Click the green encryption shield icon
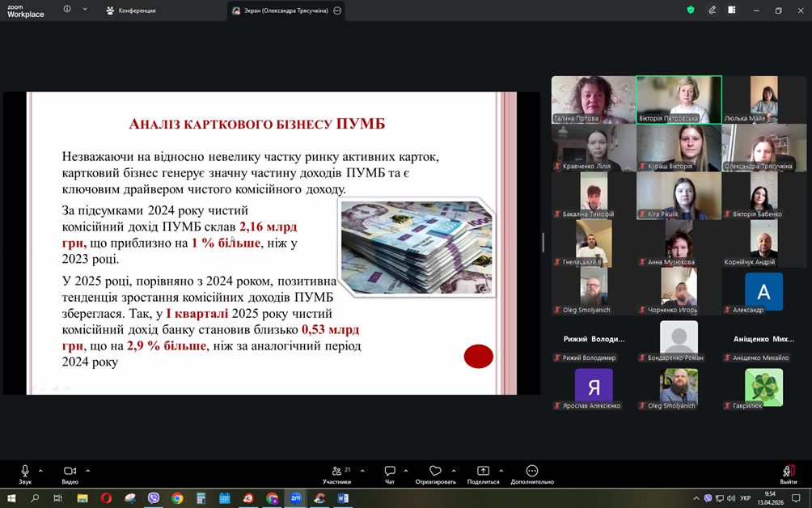Image resolution: width=812 pixels, height=508 pixels. (691, 10)
